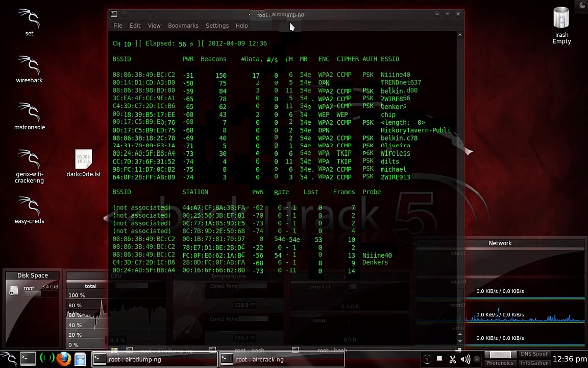This screenshot has height=368, width=588.
Task: Expand hidden system tray icons arrow
Action: pos(477,359)
